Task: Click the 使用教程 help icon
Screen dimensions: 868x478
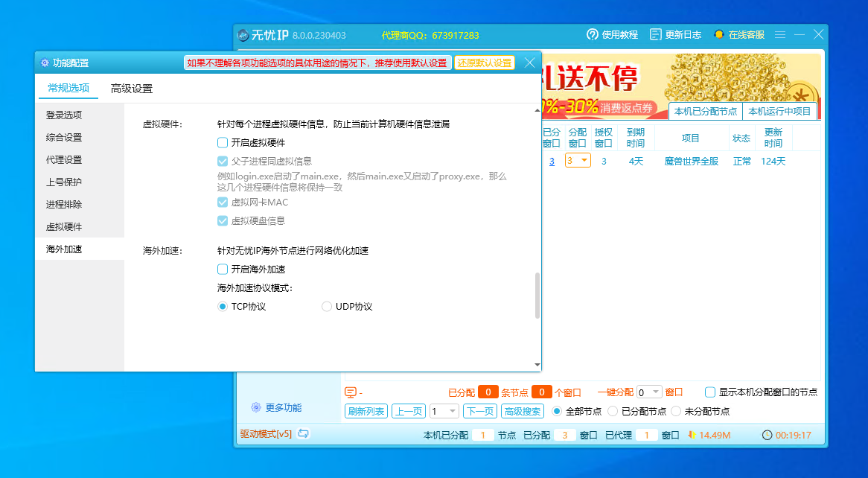Action: [x=593, y=35]
